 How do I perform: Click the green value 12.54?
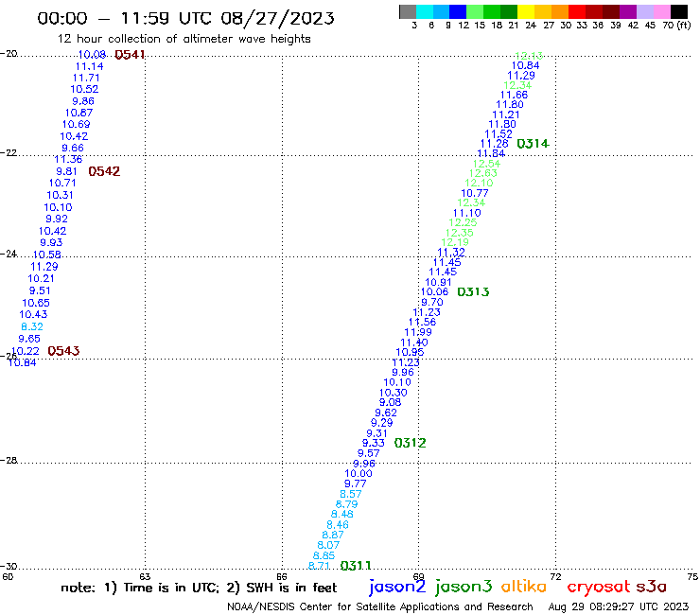pyautogui.click(x=486, y=164)
